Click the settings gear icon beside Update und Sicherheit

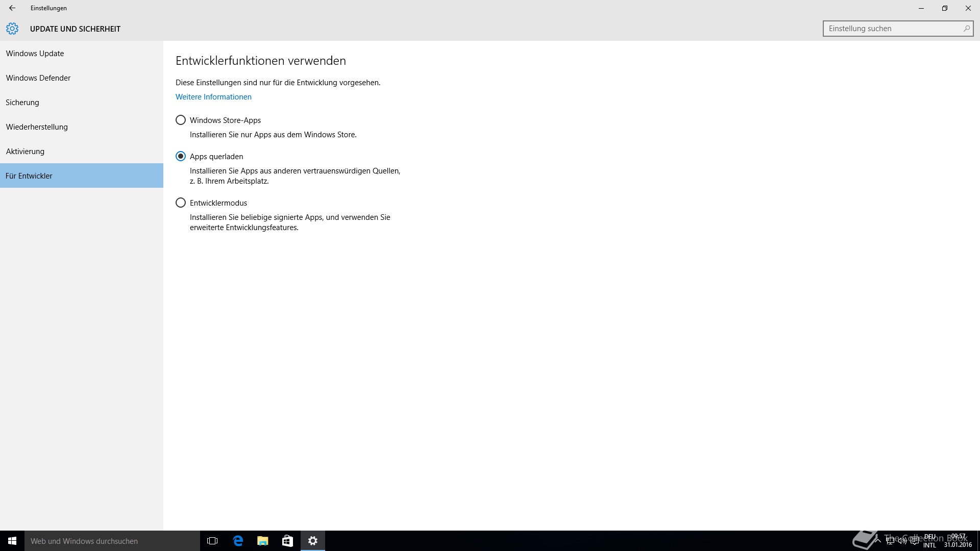12,29
